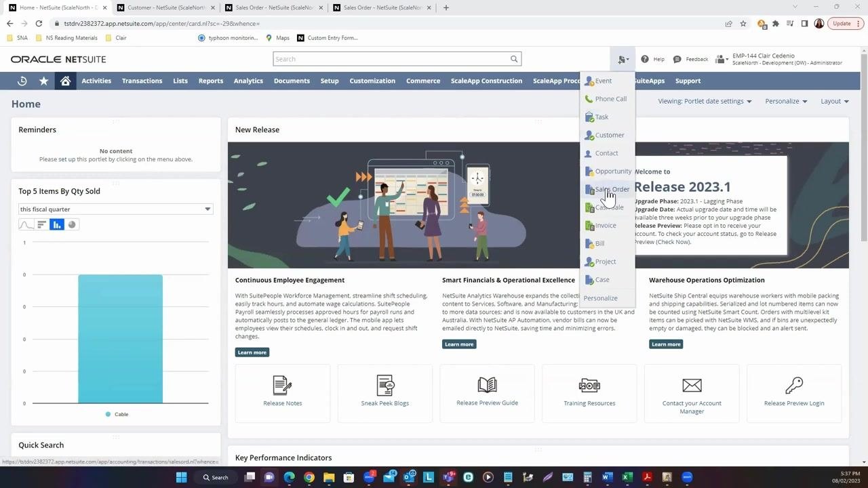This screenshot has width=868, height=488.
Task: Open the Reports menu
Action: click(x=211, y=81)
